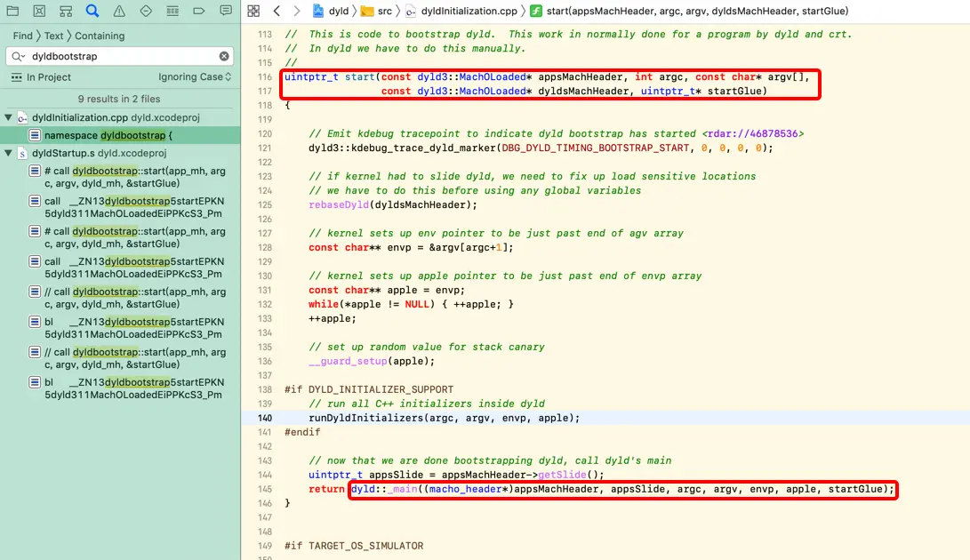Clear the dyldbootstrap search text

click(x=224, y=56)
